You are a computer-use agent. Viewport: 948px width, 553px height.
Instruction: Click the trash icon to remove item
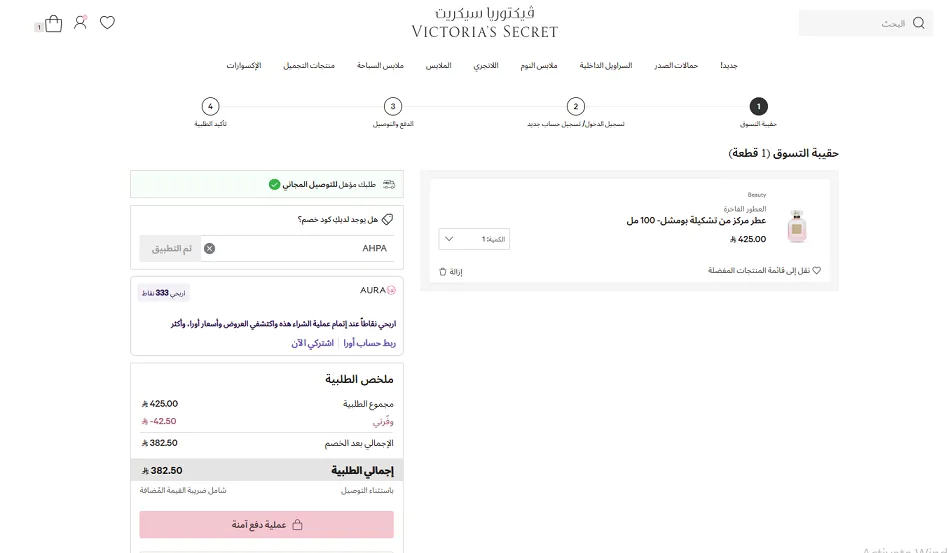443,272
